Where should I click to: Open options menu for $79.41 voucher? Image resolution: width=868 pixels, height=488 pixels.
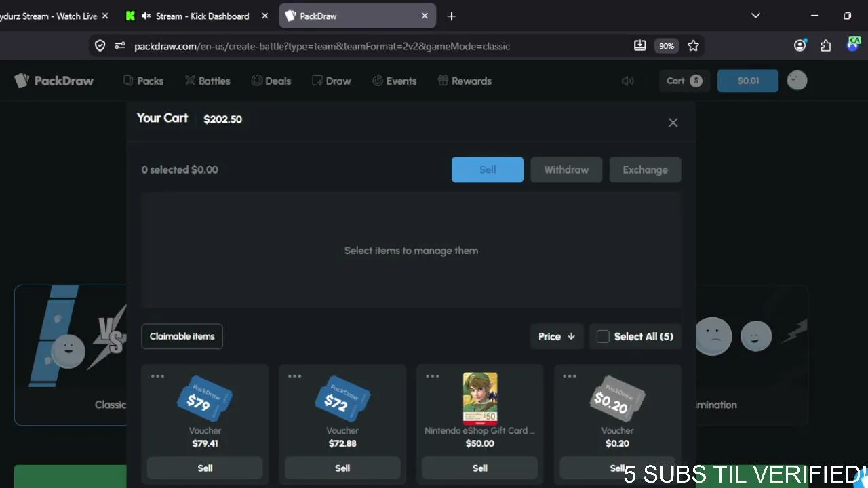(x=157, y=376)
